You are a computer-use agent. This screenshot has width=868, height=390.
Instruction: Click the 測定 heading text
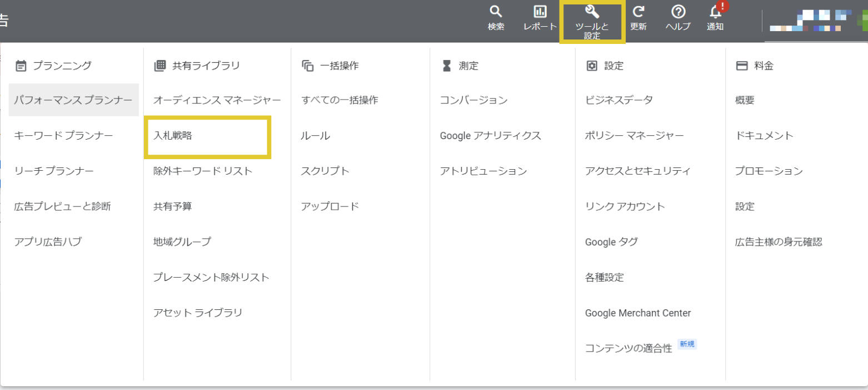468,66
